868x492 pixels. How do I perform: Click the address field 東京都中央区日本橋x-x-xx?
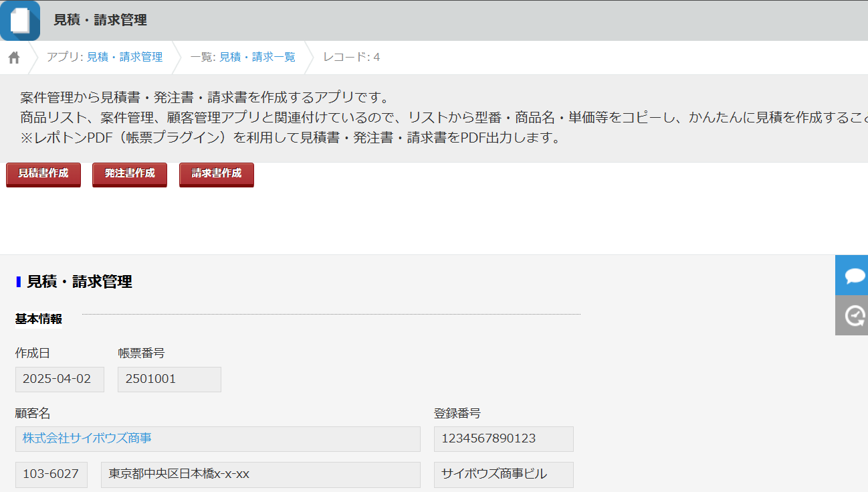click(x=261, y=475)
